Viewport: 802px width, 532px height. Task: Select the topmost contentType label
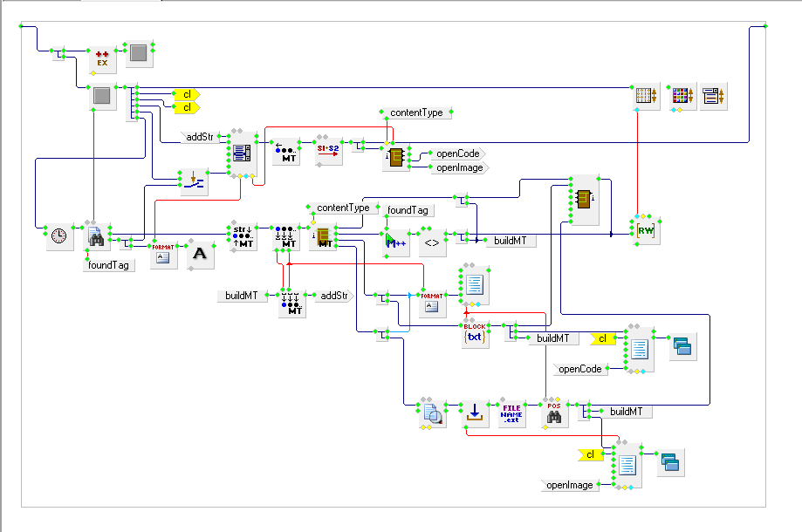coord(416,113)
